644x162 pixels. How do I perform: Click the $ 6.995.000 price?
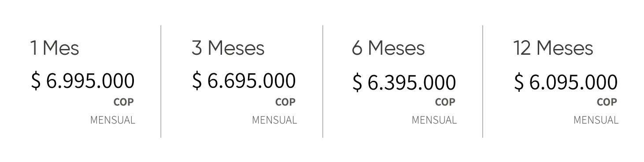click(83, 81)
